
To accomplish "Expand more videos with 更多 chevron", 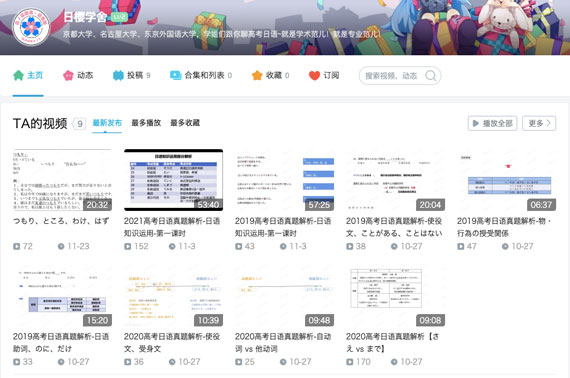I will (539, 123).
